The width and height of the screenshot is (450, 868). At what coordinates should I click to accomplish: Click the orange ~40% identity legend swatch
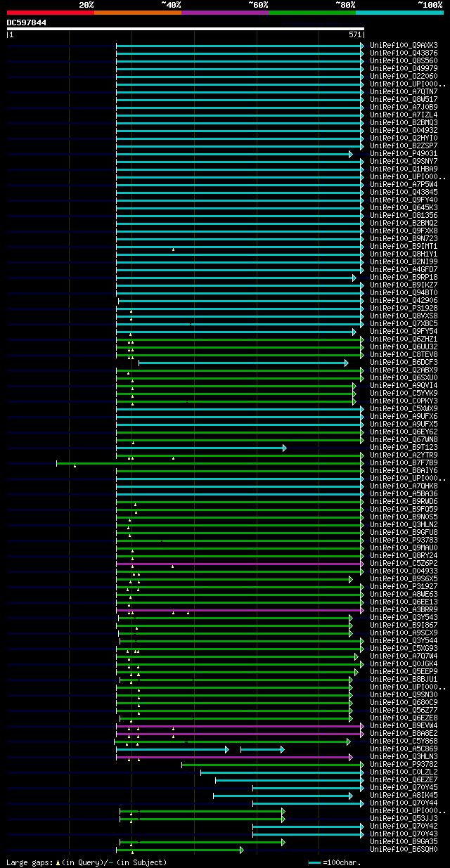137,13
